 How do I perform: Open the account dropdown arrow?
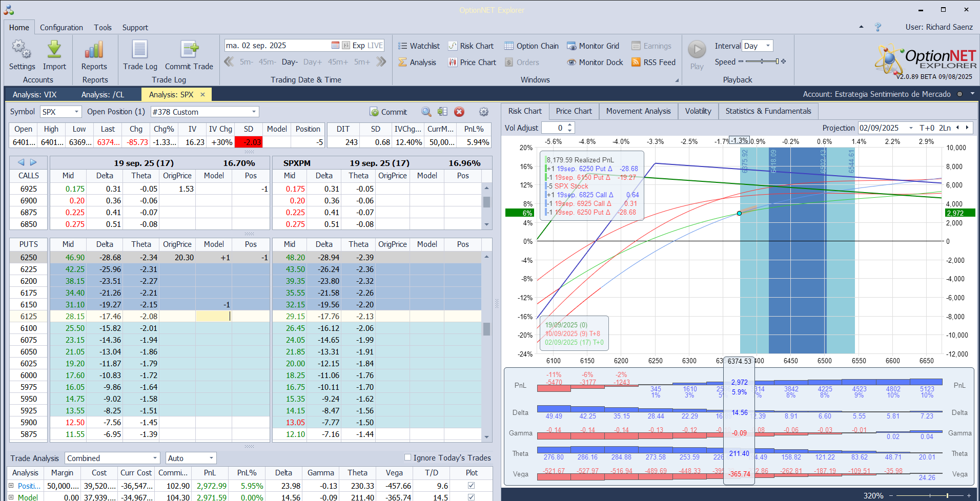click(x=972, y=94)
